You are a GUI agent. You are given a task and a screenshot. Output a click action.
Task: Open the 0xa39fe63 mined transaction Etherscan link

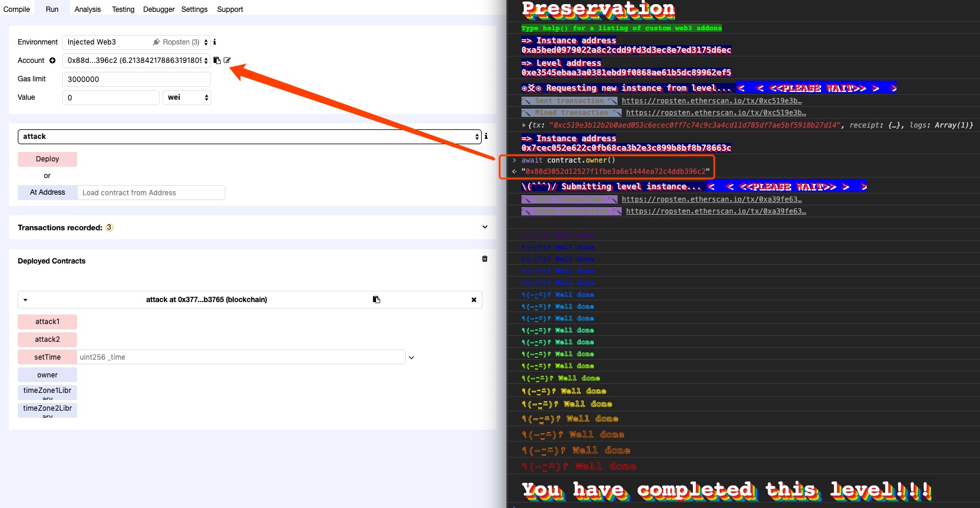pos(715,211)
